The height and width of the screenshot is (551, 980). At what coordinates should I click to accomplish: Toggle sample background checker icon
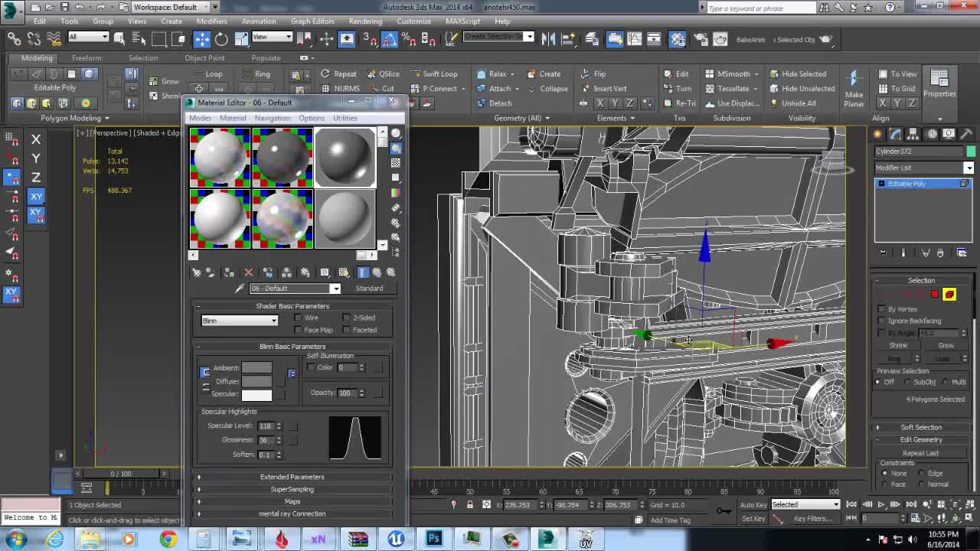coord(396,162)
